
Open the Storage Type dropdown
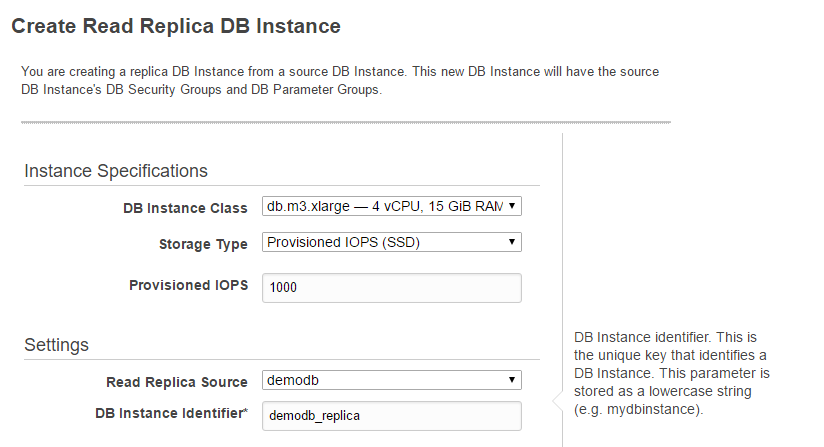(x=392, y=242)
